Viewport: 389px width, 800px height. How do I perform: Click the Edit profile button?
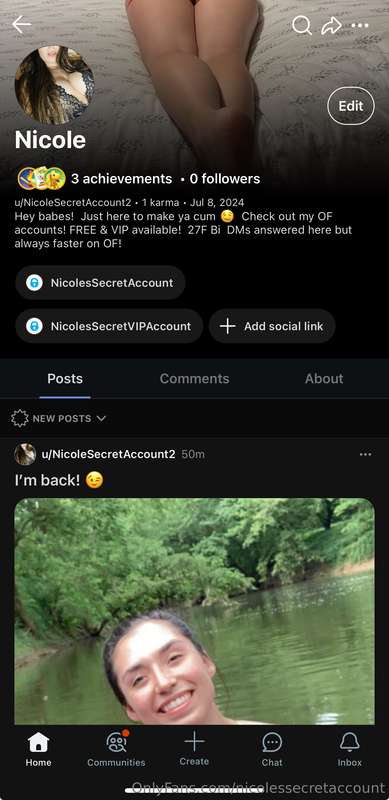pyautogui.click(x=351, y=106)
